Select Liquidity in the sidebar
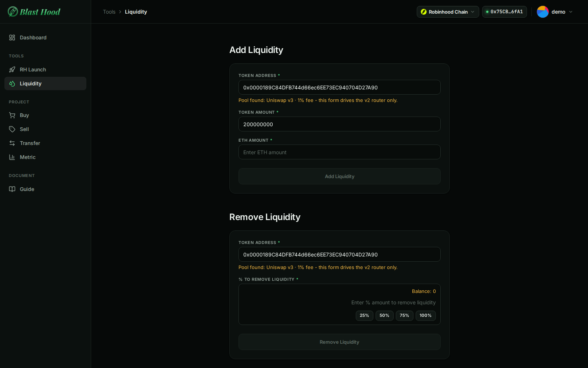The image size is (588, 368). click(x=45, y=84)
